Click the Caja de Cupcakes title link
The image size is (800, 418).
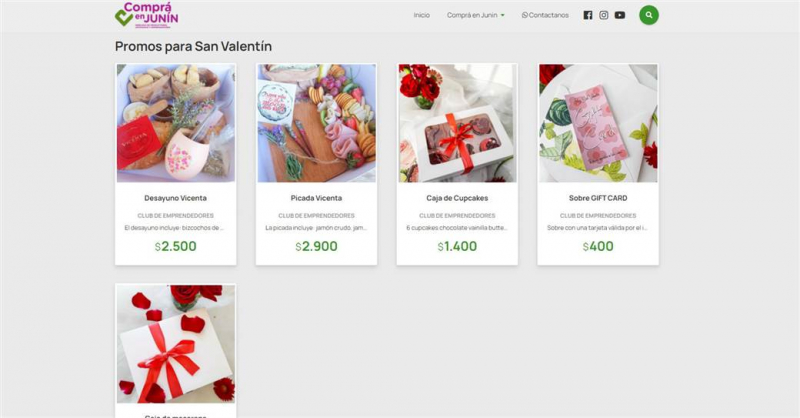[x=457, y=198]
